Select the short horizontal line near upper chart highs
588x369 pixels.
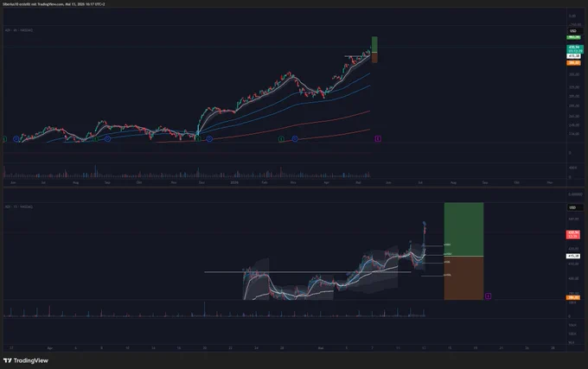[x=357, y=56]
